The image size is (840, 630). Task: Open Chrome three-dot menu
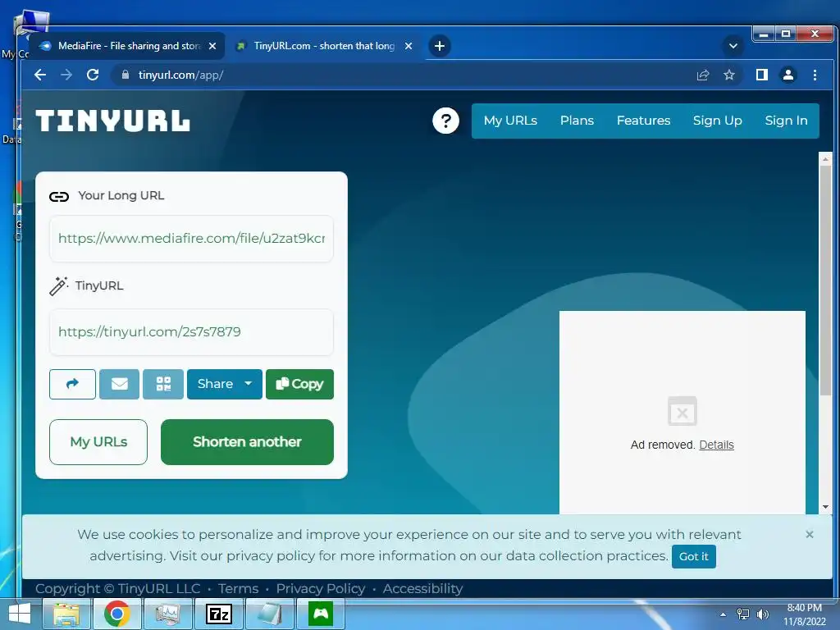pyautogui.click(x=815, y=75)
